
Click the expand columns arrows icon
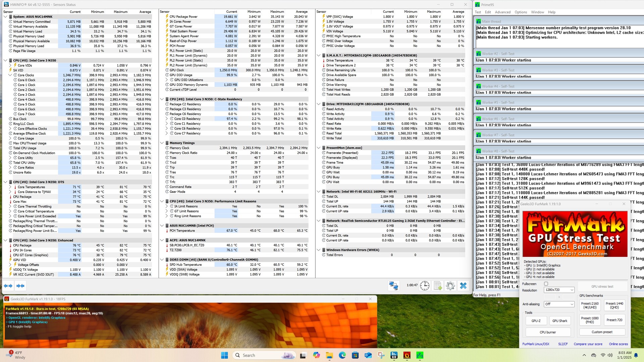[x=8, y=286]
